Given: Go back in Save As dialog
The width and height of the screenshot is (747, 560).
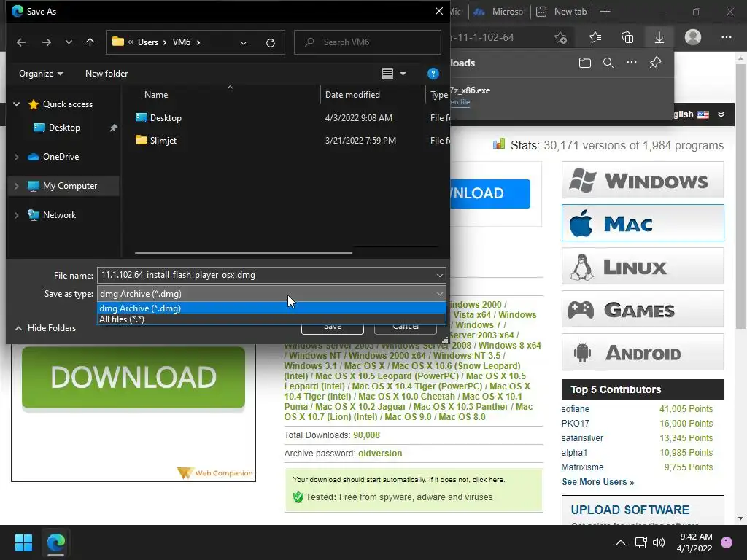Looking at the screenshot, I should tap(21, 42).
